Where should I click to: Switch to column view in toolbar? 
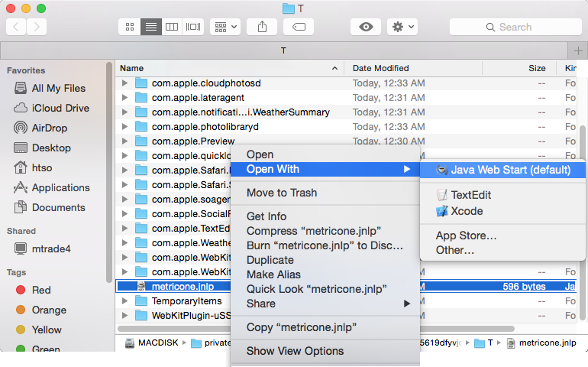(x=172, y=27)
